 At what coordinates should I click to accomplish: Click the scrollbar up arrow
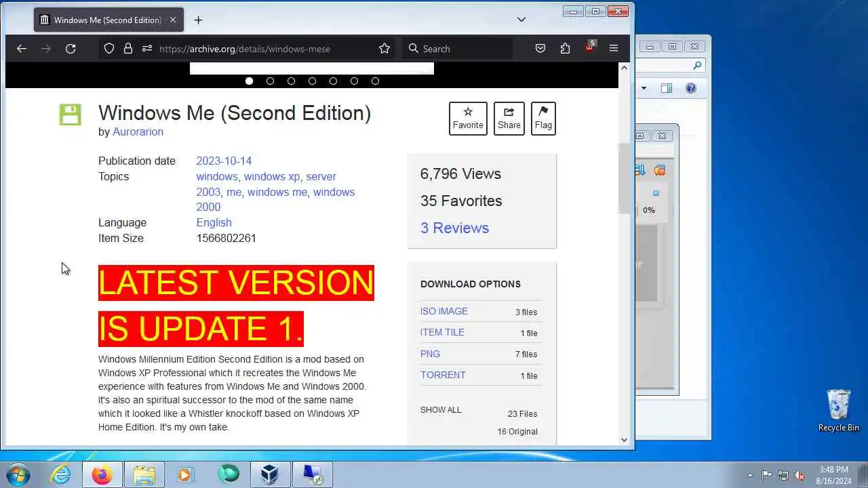coord(625,68)
